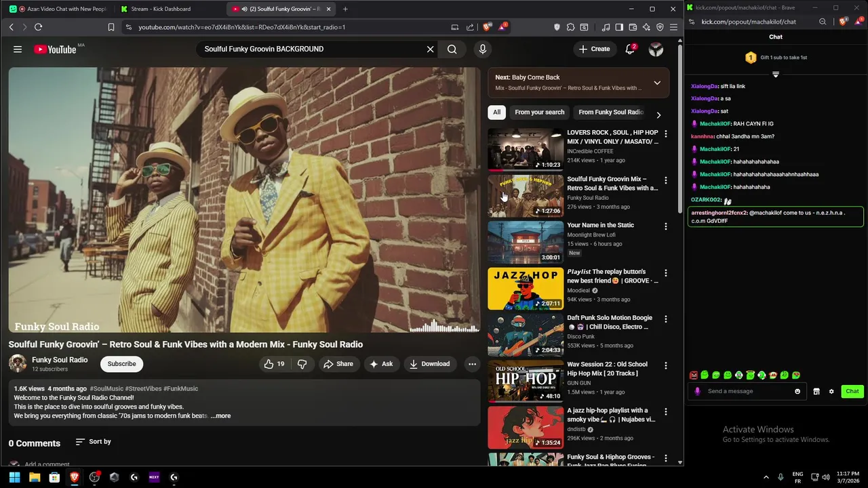Select the From your search chip
868x488 pixels.
(539, 113)
